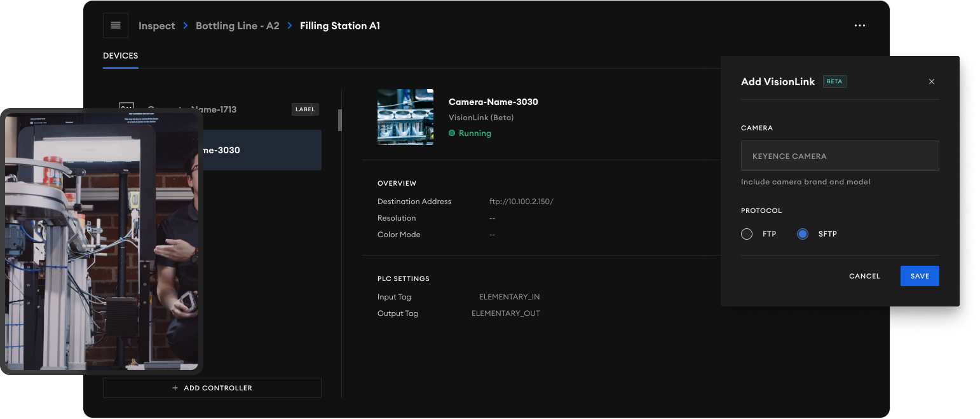Click the ELEMENTARY_IN input tag value
Viewport: 980px width, 419px height.
click(510, 297)
